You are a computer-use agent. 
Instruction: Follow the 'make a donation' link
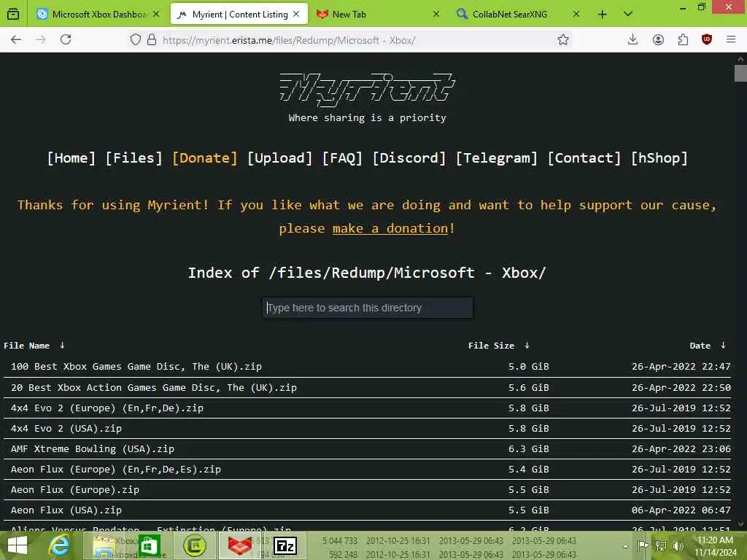390,228
